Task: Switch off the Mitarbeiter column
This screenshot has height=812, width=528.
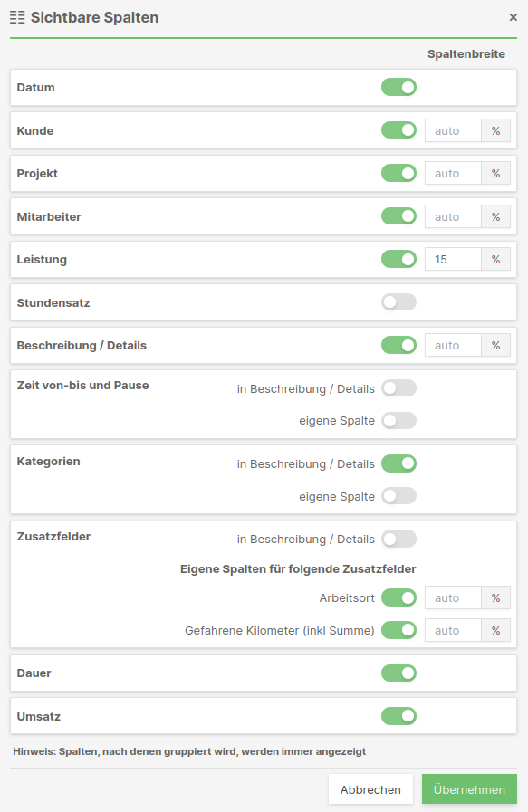Action: click(398, 216)
